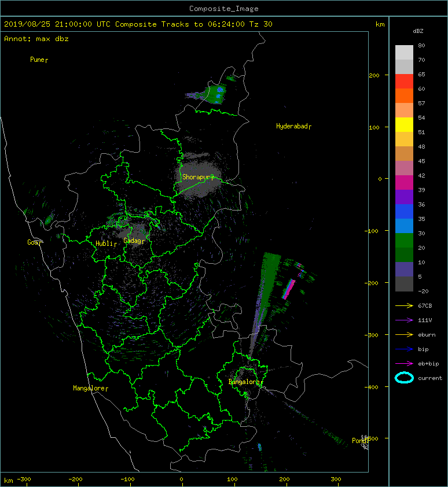
Task: Click the 65 value on dBZ scale
Action: [x=421, y=74]
